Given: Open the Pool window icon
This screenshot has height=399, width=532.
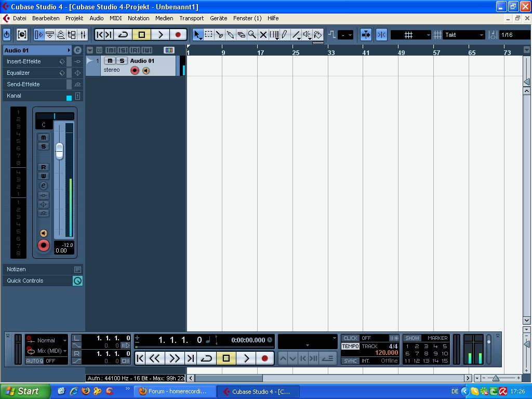Looking at the screenshot, I should point(72,35).
